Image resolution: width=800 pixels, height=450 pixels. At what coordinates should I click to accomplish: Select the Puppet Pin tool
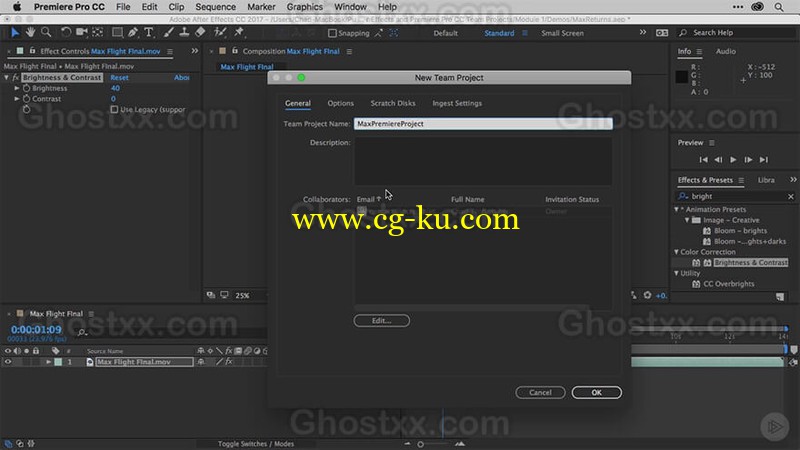tap(238, 33)
